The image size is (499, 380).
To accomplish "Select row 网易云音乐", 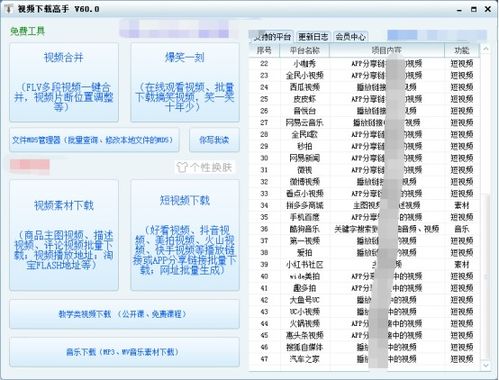I will 364,123.
